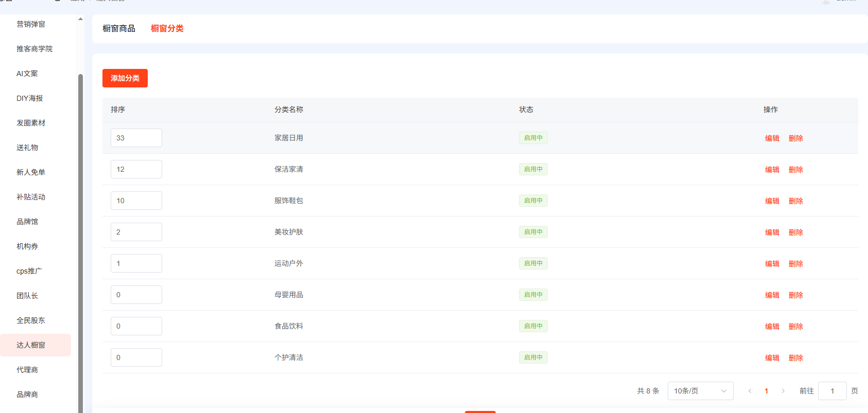Open 营销弹窗 in the sidebar
The height and width of the screenshot is (413, 868).
click(31, 24)
